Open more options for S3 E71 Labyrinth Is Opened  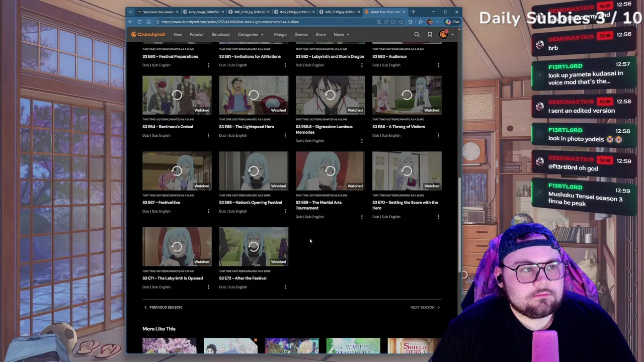tap(208, 287)
